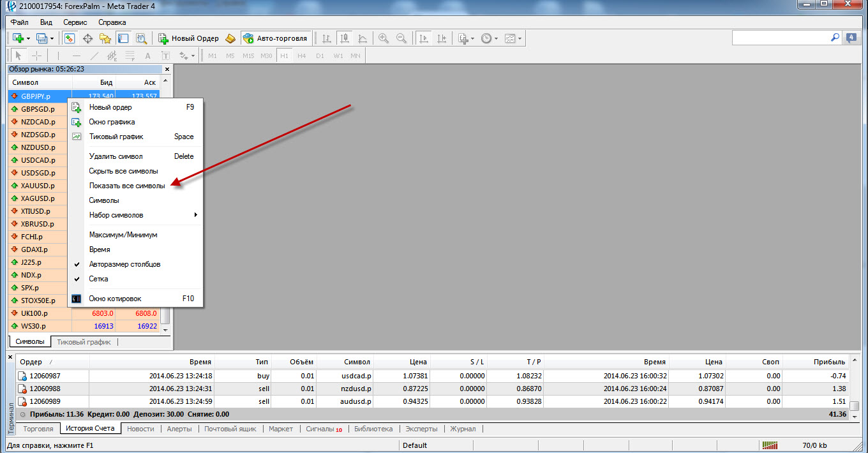Viewport: 868px width, 453px height.
Task: Click the Zoom In magnifier icon
Action: pyautogui.click(x=384, y=38)
